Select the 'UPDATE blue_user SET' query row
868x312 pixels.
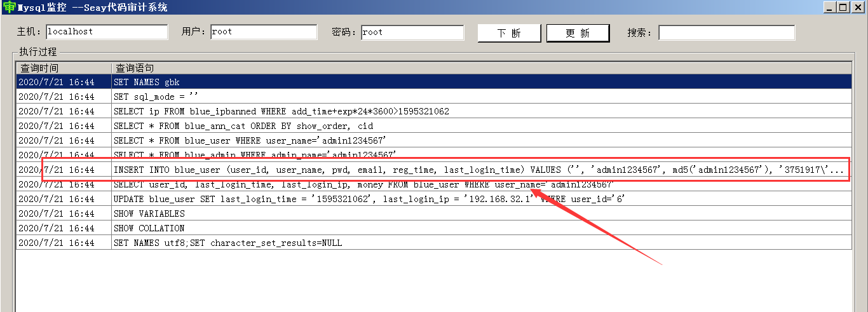pyautogui.click(x=434, y=199)
